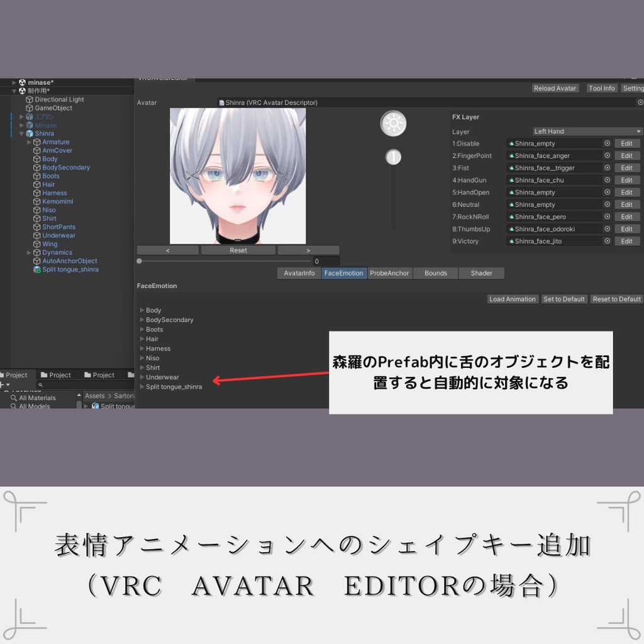Click the Set to Default button
644x644 pixels.
point(564,299)
